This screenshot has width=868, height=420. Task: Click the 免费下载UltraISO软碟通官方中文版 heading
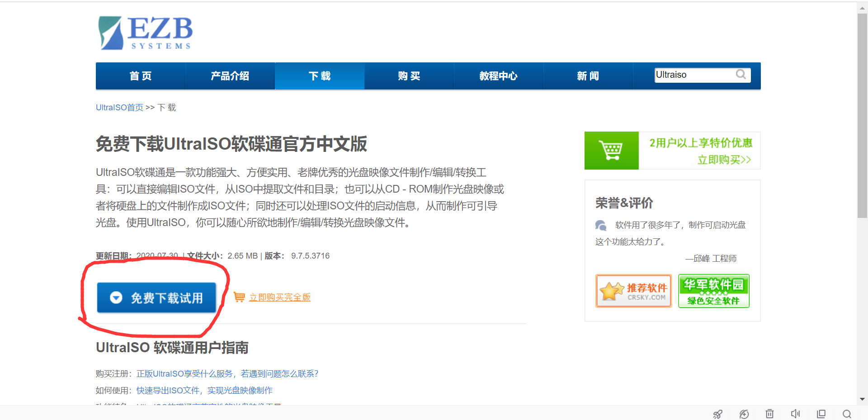(231, 144)
